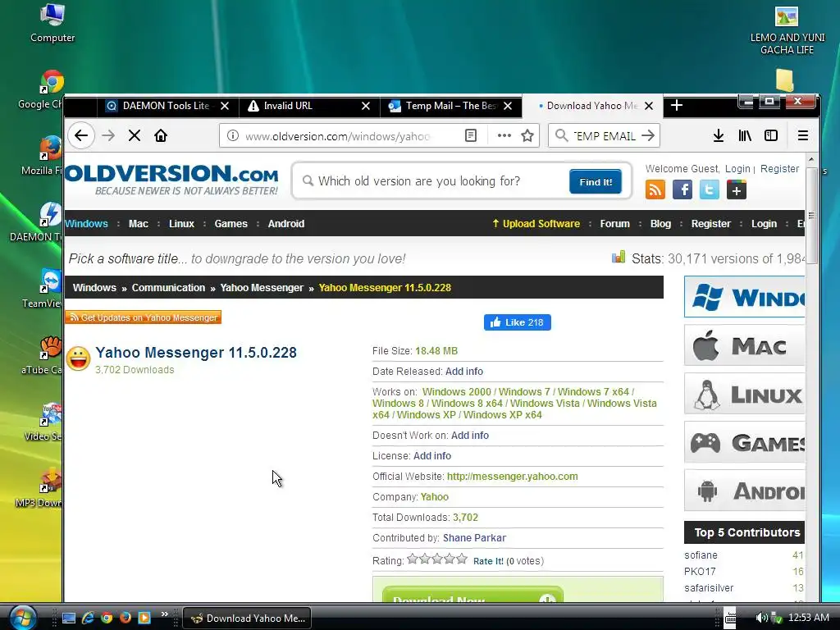Click the page vertical scrollbar
The image size is (840, 630).
(811, 216)
